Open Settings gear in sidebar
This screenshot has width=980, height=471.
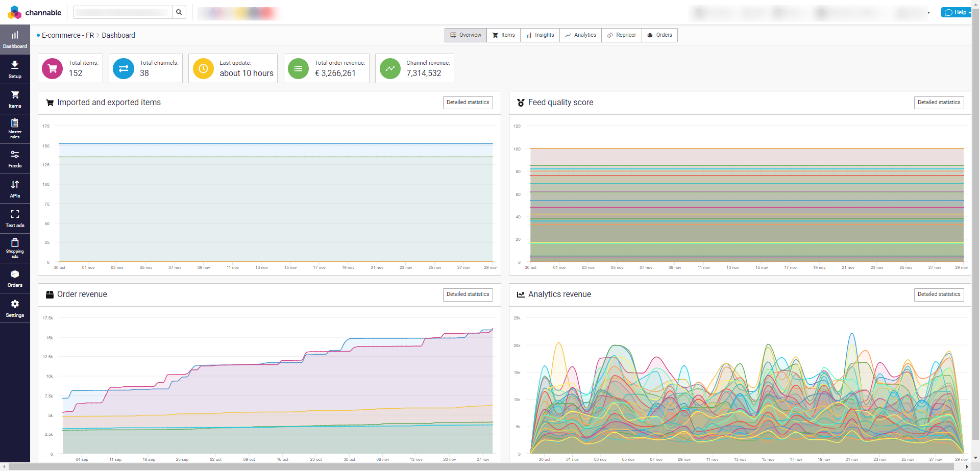[15, 308]
